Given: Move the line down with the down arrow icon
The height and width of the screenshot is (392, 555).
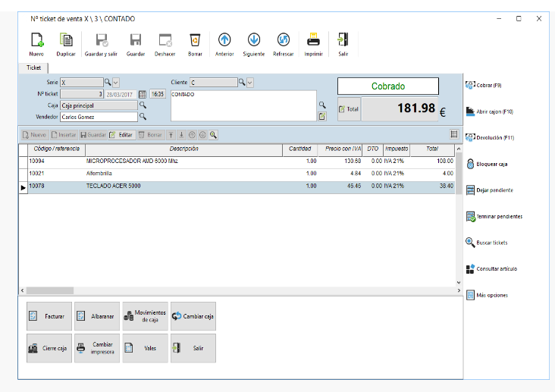Looking at the screenshot, I should click(181, 135).
